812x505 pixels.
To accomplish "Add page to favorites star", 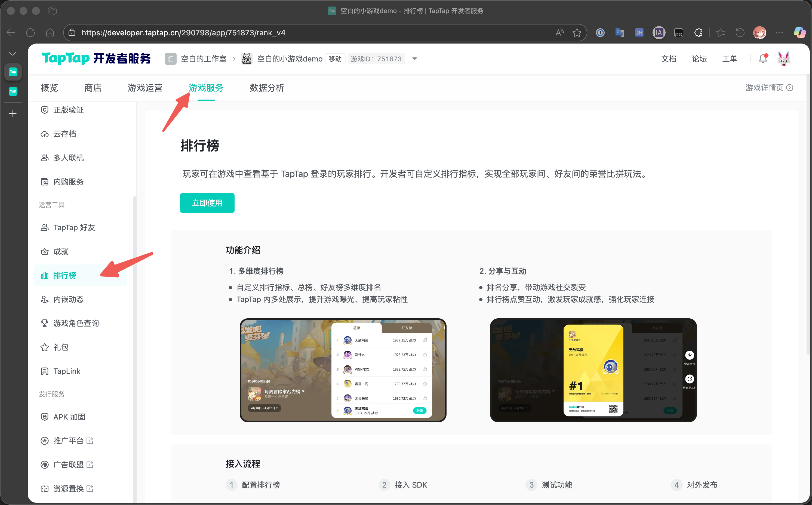I will 577,33.
